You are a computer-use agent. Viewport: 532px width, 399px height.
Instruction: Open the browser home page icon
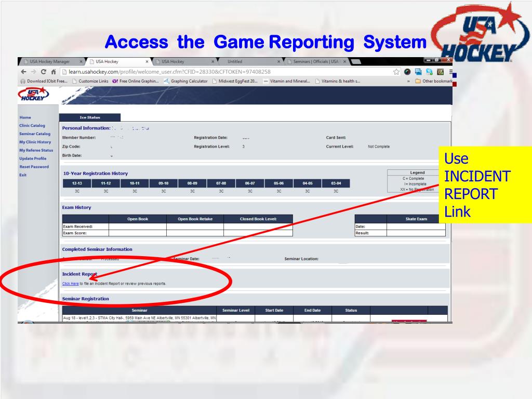54,72
